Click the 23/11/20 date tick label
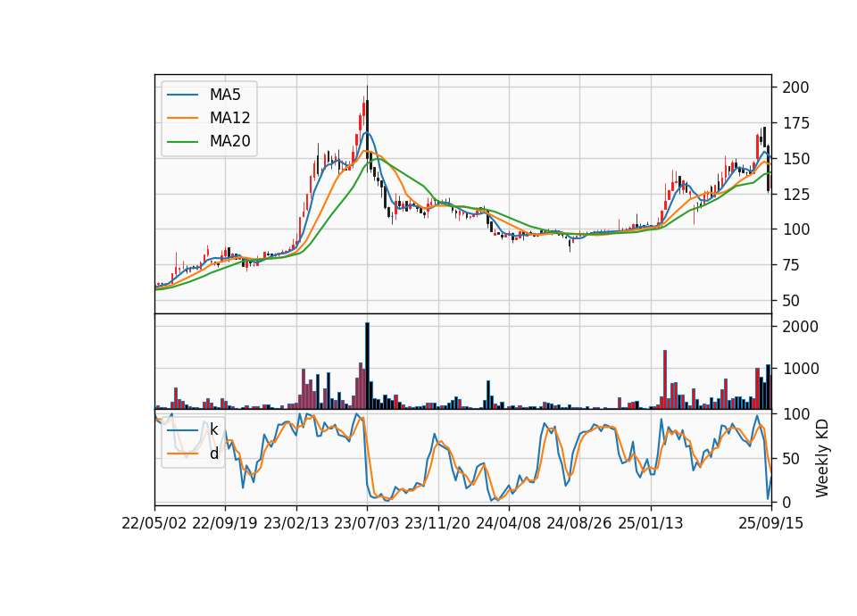Image resolution: width=857 pixels, height=616 pixels. [437, 524]
